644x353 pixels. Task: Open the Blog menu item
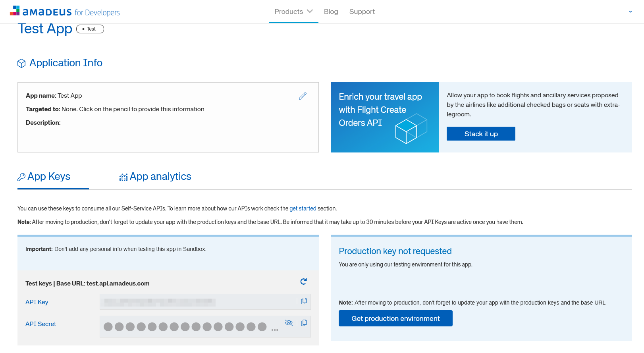(x=331, y=12)
